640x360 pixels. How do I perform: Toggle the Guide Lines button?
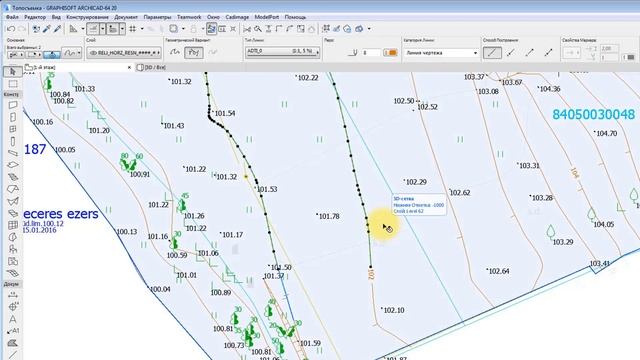point(93,29)
